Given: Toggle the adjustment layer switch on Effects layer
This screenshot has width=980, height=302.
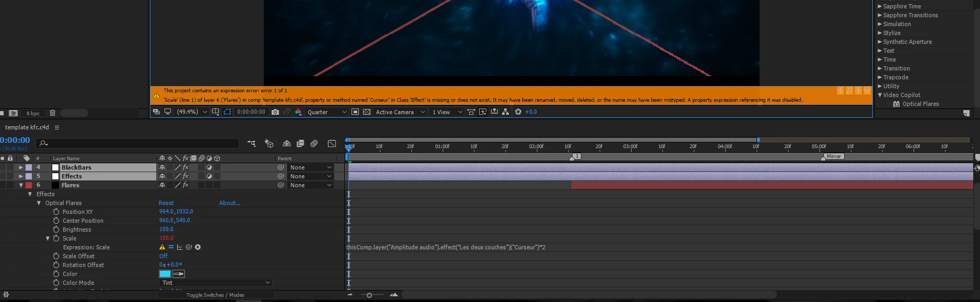Looking at the screenshot, I should (209, 176).
